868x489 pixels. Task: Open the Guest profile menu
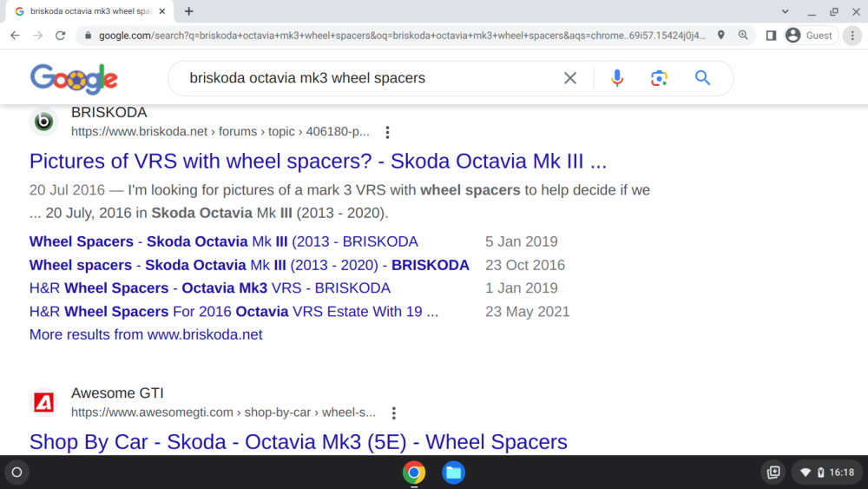pos(811,36)
